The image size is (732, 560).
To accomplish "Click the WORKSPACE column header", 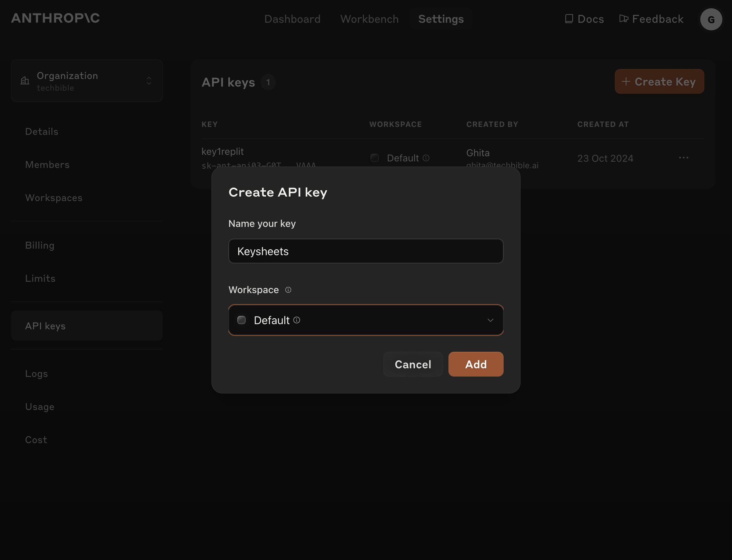I will coord(396,124).
